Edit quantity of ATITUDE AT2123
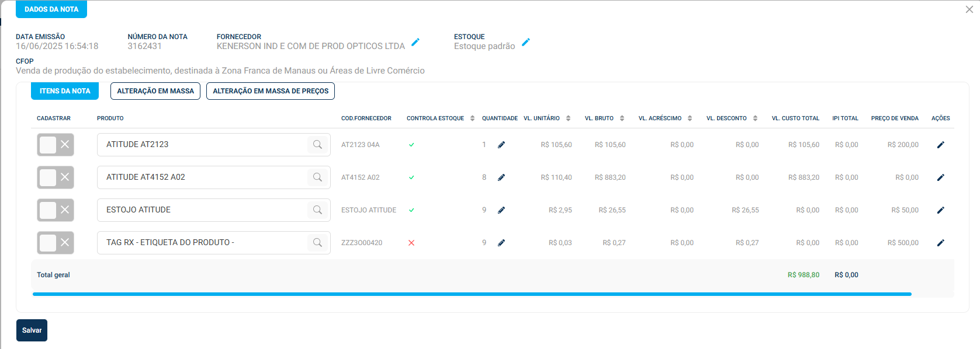This screenshot has width=980, height=349. [x=501, y=145]
